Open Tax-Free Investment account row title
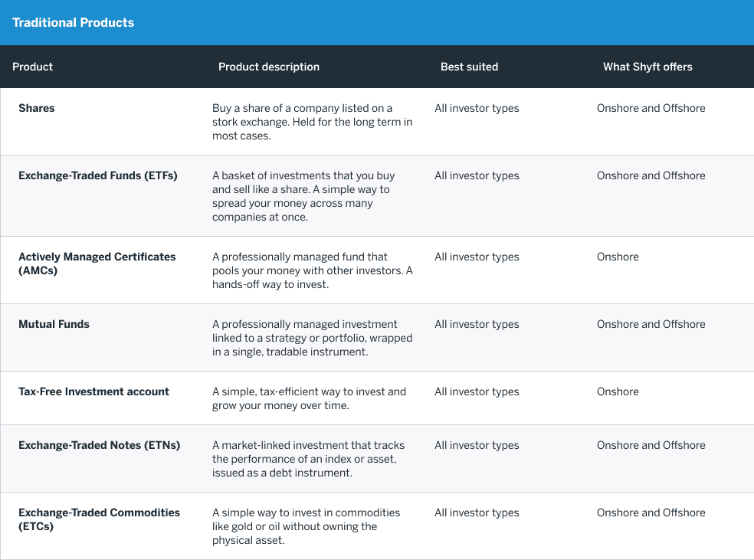Viewport: 754px width, 560px height. click(93, 391)
